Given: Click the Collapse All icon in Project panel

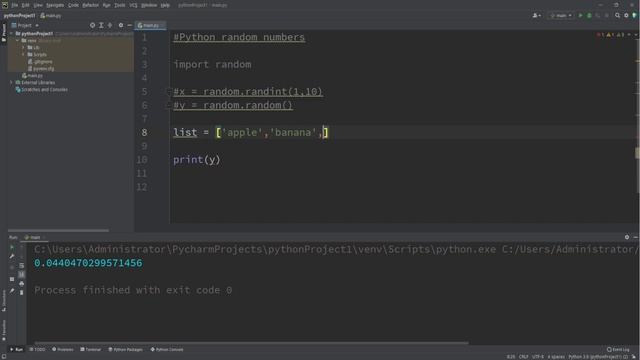Looking at the screenshot, I should point(110,25).
